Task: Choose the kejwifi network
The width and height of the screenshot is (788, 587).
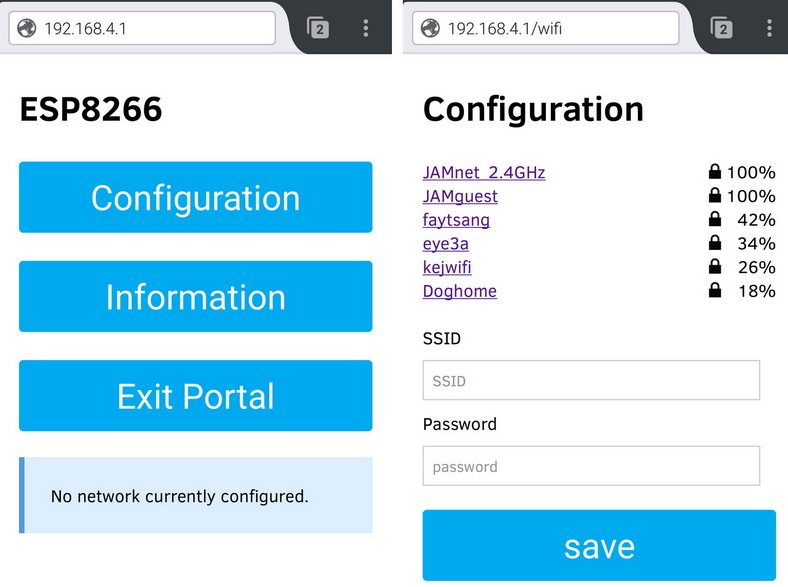Action: tap(447, 267)
